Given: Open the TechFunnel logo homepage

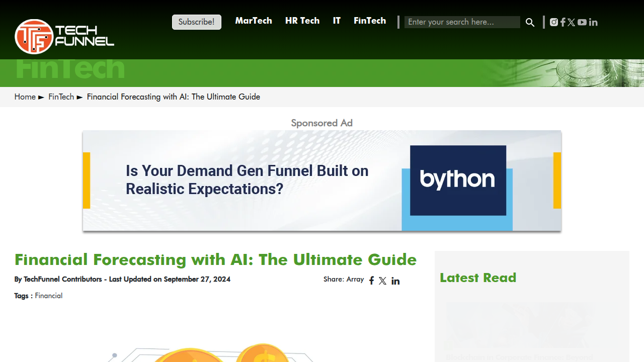Looking at the screenshot, I should (64, 36).
